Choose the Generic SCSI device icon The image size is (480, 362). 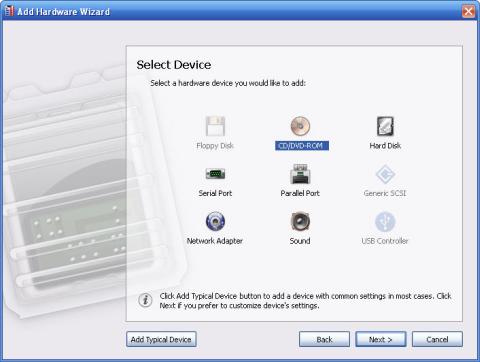385,174
